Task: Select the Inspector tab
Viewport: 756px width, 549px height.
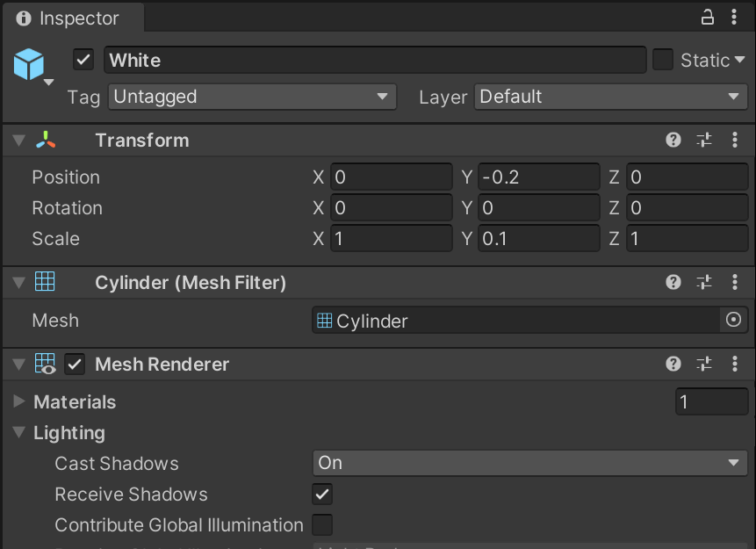Action: (x=73, y=18)
